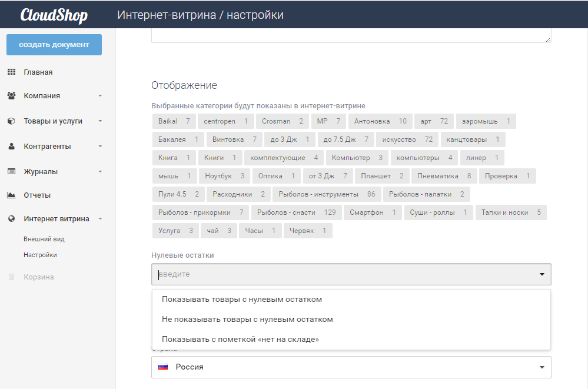Select the Книга category tag
Image resolution: width=588 pixels, height=389 pixels.
pyautogui.click(x=174, y=158)
